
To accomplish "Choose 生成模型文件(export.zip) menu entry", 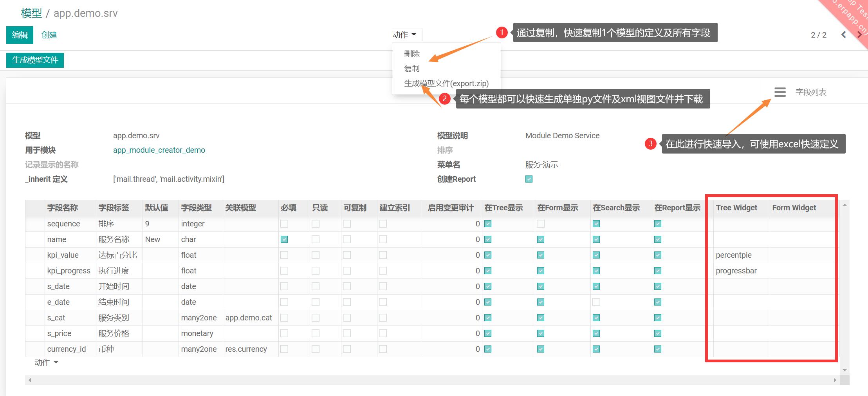I will coord(446,83).
